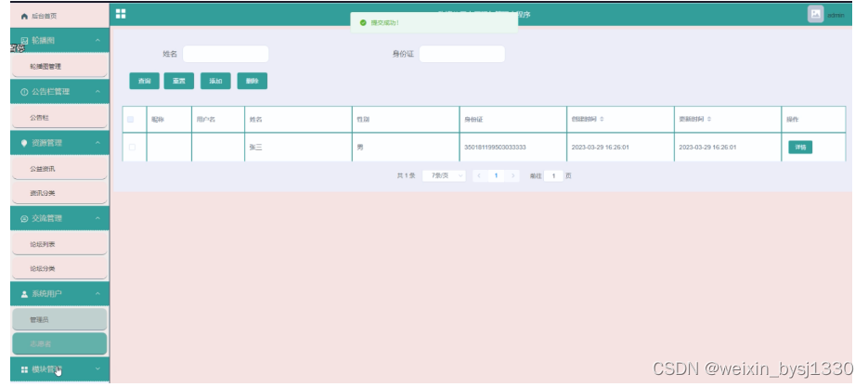868x387 pixels.
Task: Tick the checkbox for the 张三 row
Action: tap(132, 148)
